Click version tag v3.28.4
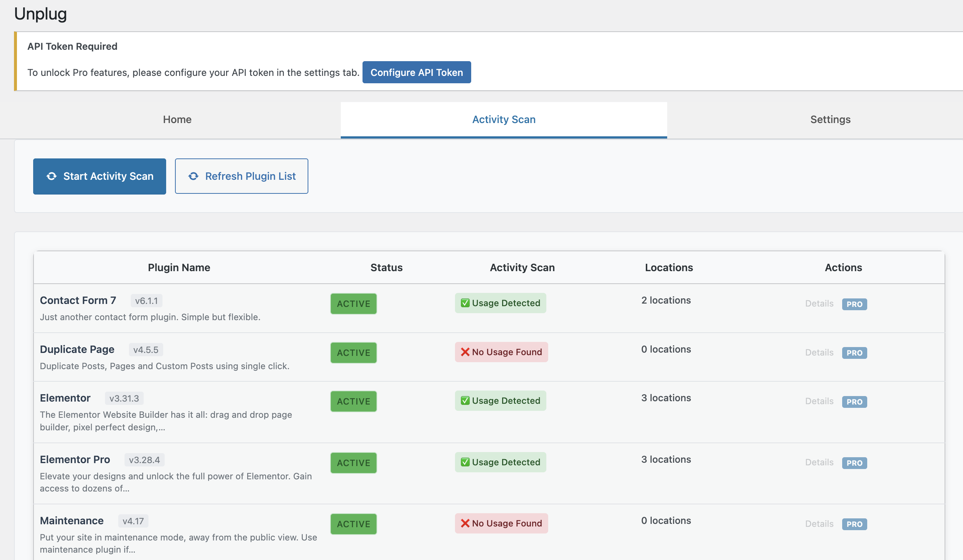This screenshot has width=963, height=560. [x=144, y=460]
